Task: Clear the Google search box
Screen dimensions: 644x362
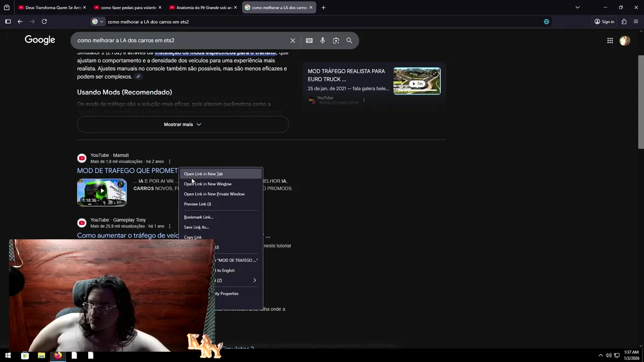Action: click(293, 40)
